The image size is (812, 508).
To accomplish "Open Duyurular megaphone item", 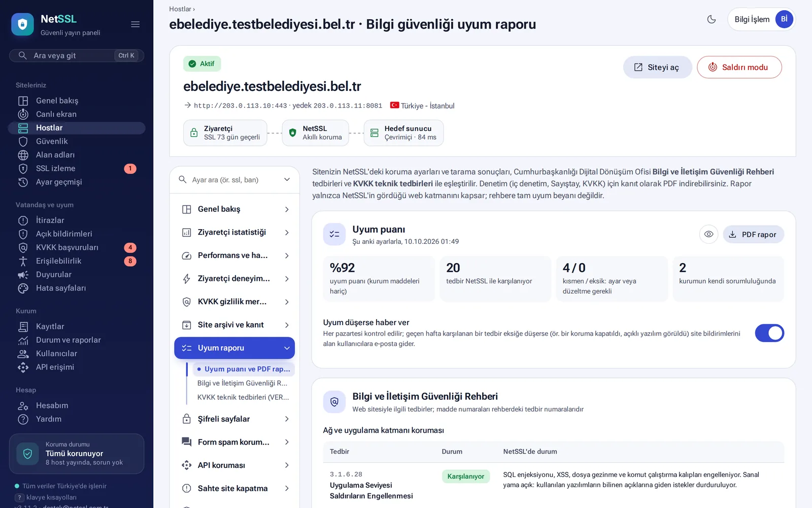I will click(77, 274).
